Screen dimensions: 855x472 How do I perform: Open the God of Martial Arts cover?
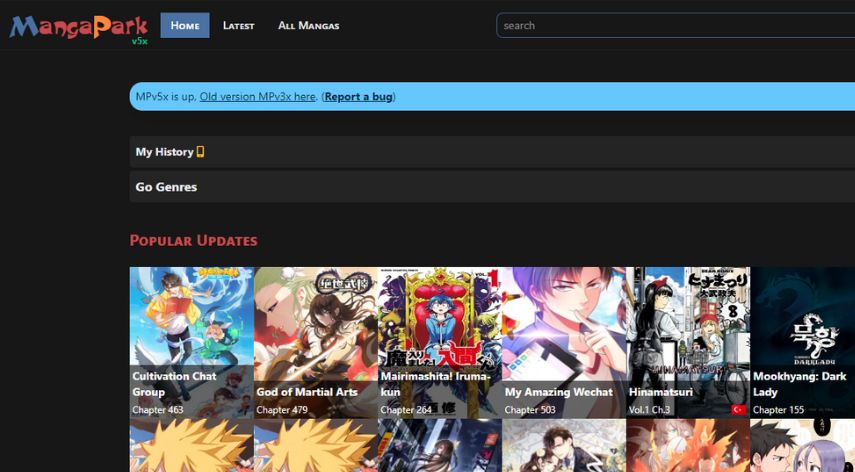tap(316, 342)
